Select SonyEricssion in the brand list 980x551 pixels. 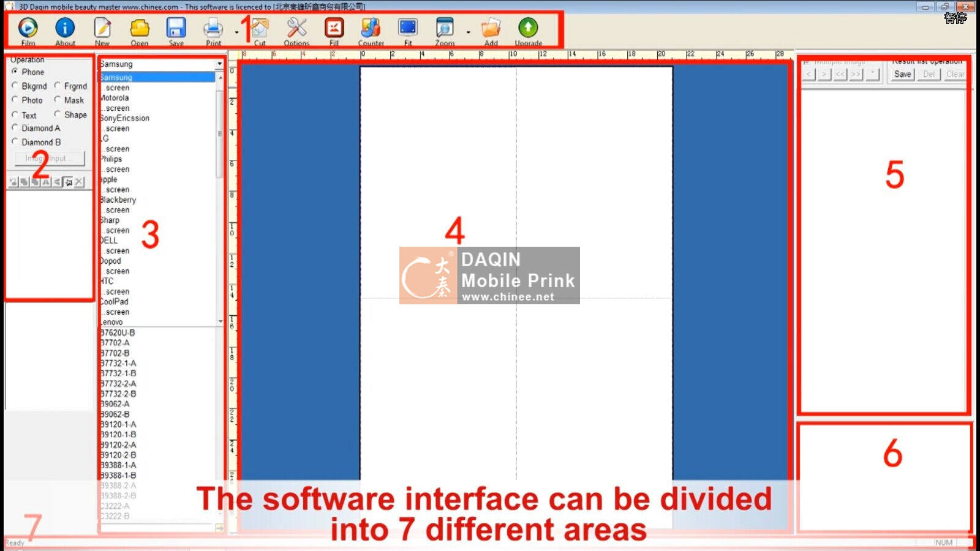pos(124,118)
